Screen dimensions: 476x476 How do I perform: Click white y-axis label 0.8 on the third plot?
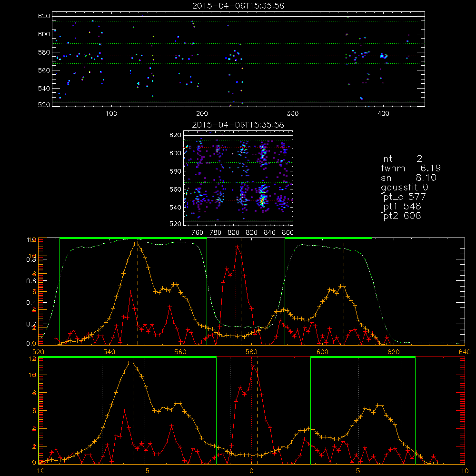[x=31, y=259]
